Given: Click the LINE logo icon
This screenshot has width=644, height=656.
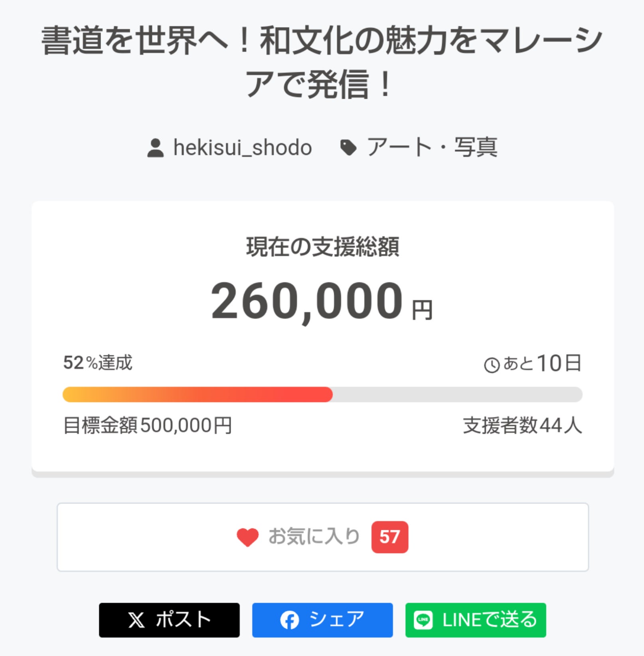Looking at the screenshot, I should [x=423, y=620].
